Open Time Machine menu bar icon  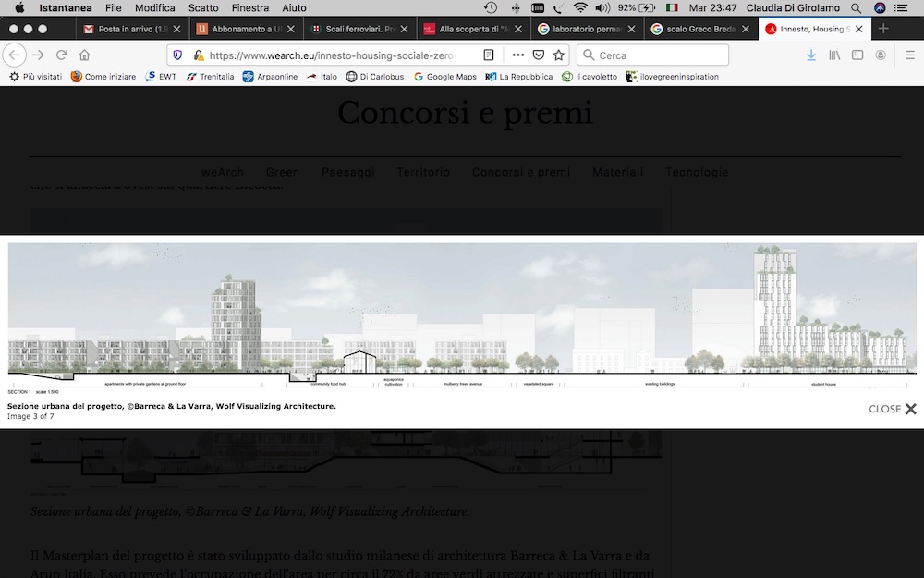point(491,7)
